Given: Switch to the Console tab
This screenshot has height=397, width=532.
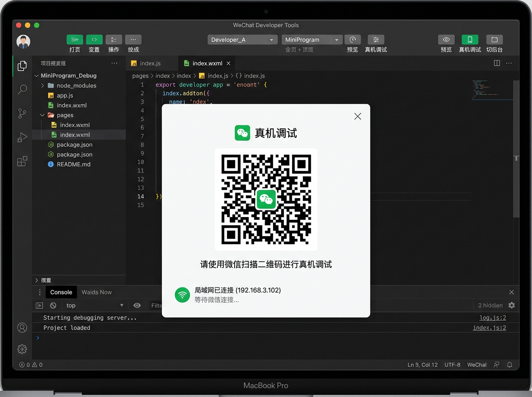Looking at the screenshot, I should click(x=61, y=292).
